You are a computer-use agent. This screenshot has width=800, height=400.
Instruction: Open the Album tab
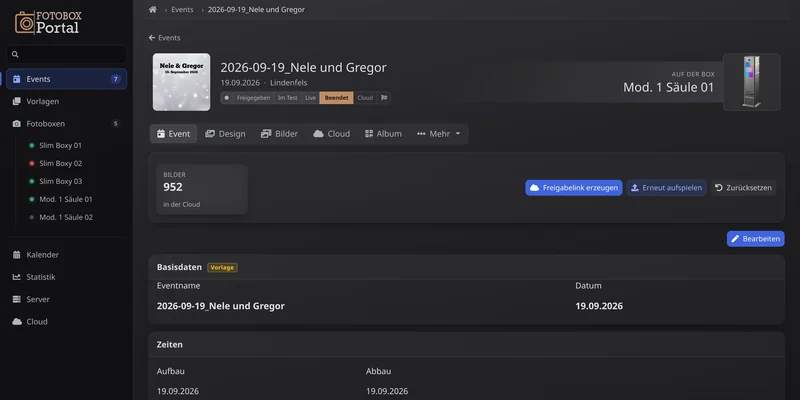coord(383,134)
